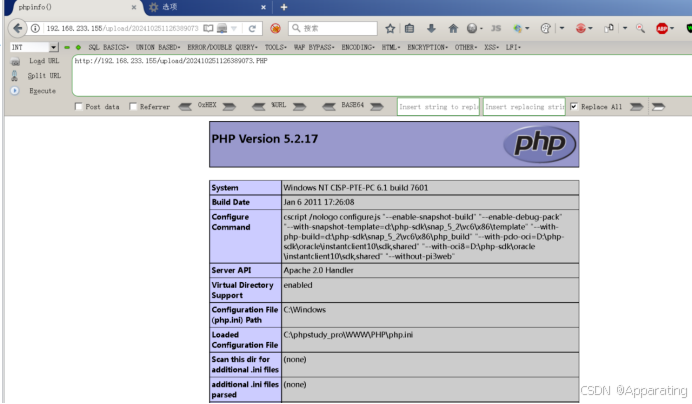692x404 pixels.
Task: Toggle reader view icon in address bar
Action: click(x=208, y=28)
